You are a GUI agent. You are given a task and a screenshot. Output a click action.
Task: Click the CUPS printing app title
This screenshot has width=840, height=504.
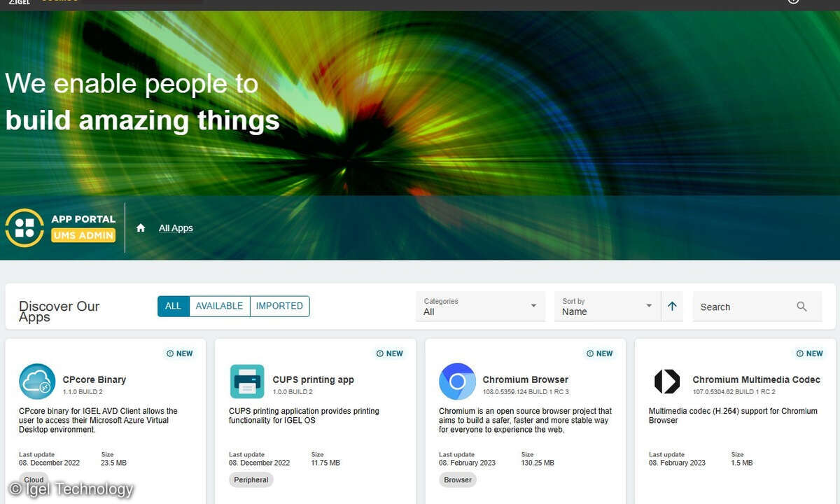tap(314, 379)
